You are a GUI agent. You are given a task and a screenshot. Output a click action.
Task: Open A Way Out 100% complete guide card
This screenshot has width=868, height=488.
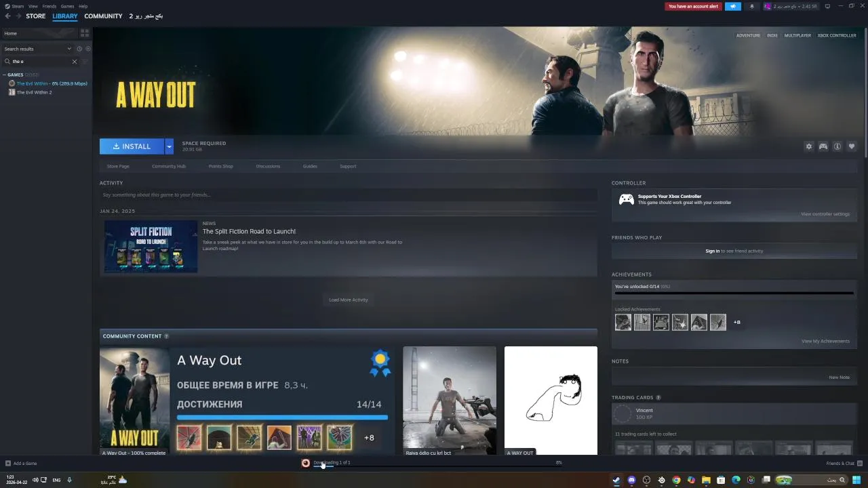(x=248, y=401)
